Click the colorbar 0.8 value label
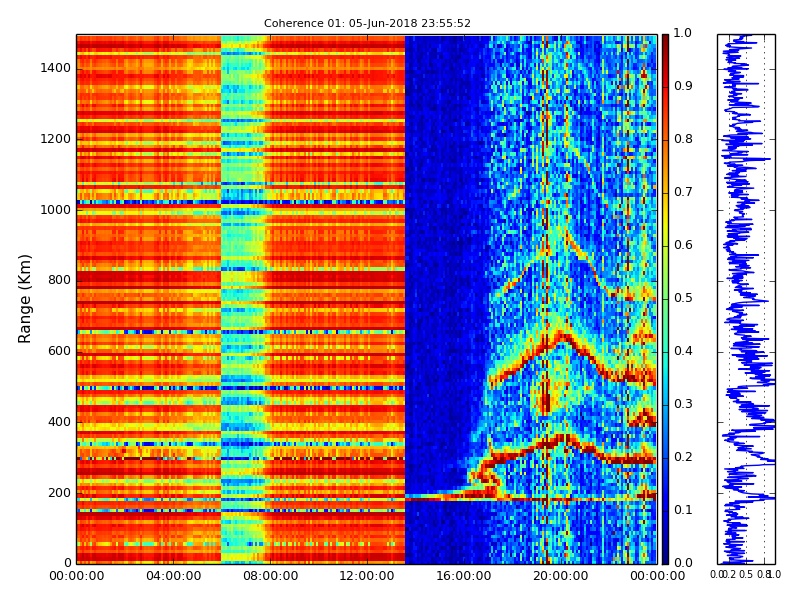Image resolution: width=800 pixels, height=600 pixels. 683,139
